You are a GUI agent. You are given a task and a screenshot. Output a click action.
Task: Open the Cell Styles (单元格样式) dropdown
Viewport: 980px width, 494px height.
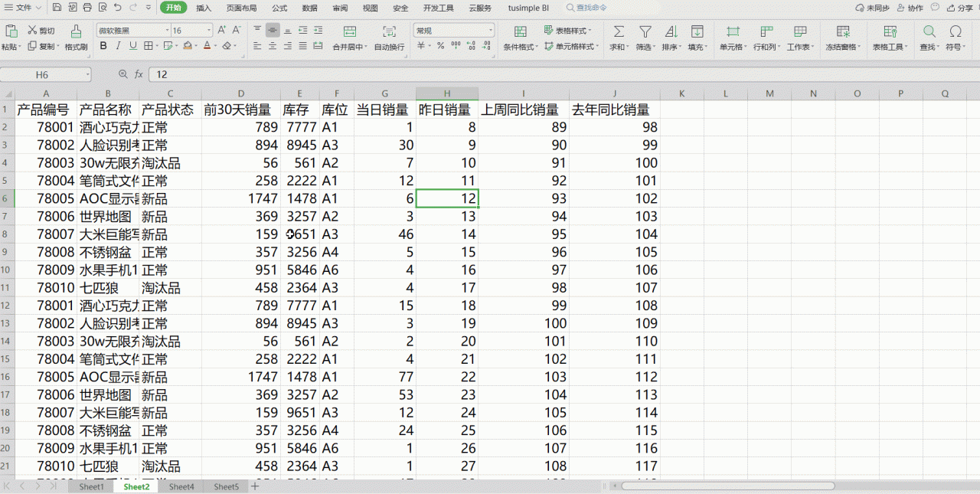573,46
